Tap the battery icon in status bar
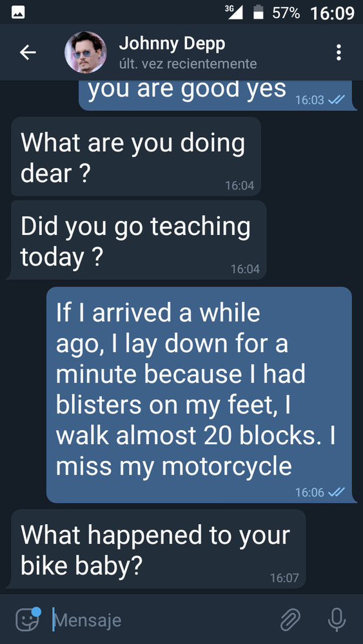The height and width of the screenshot is (644, 363). (258, 12)
